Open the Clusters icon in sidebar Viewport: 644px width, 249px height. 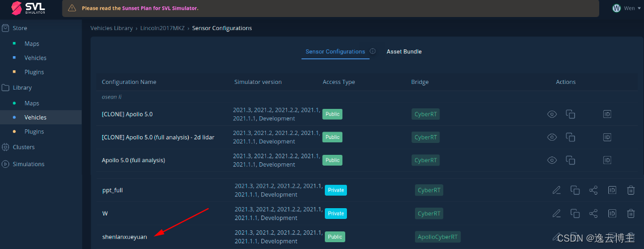(5, 147)
